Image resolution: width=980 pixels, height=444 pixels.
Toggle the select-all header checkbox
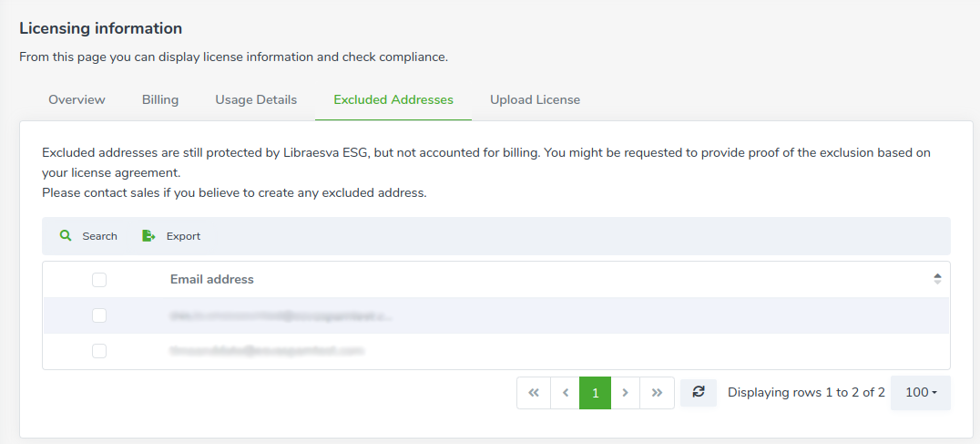(x=99, y=280)
